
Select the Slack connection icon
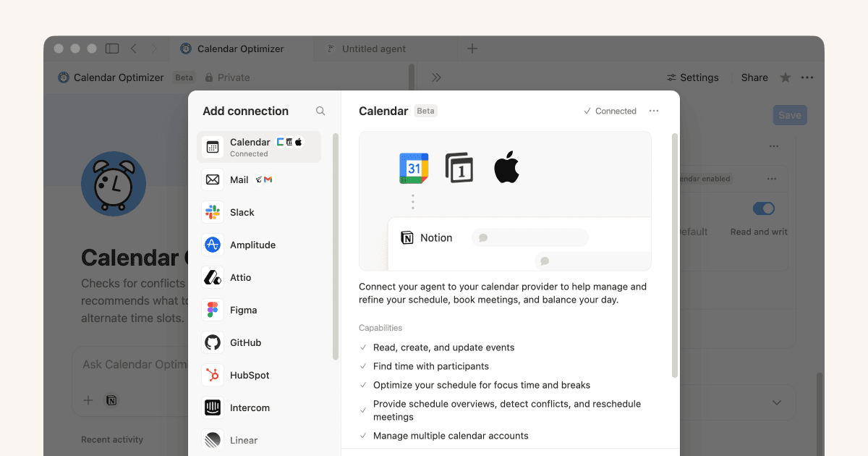point(213,212)
